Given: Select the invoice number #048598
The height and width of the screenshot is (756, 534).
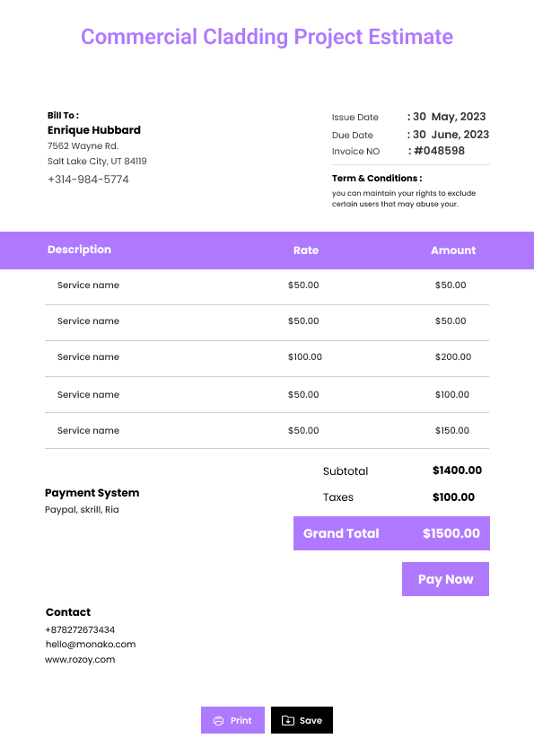Looking at the screenshot, I should (439, 151).
